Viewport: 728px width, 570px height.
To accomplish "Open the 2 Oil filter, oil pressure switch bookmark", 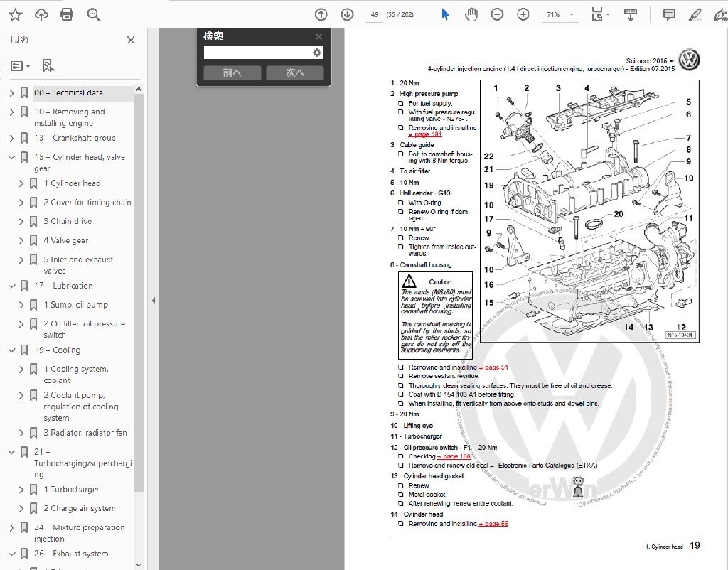I will [x=84, y=329].
